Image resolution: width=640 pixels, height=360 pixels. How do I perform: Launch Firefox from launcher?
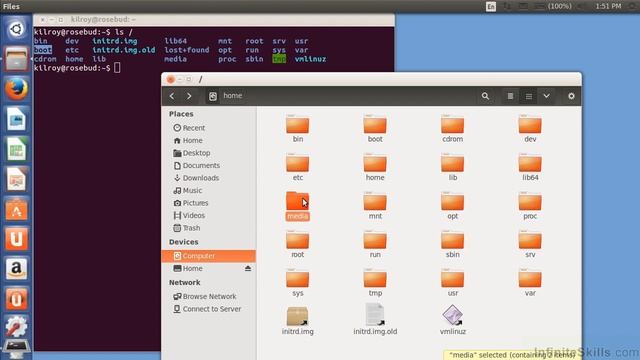coord(16,89)
